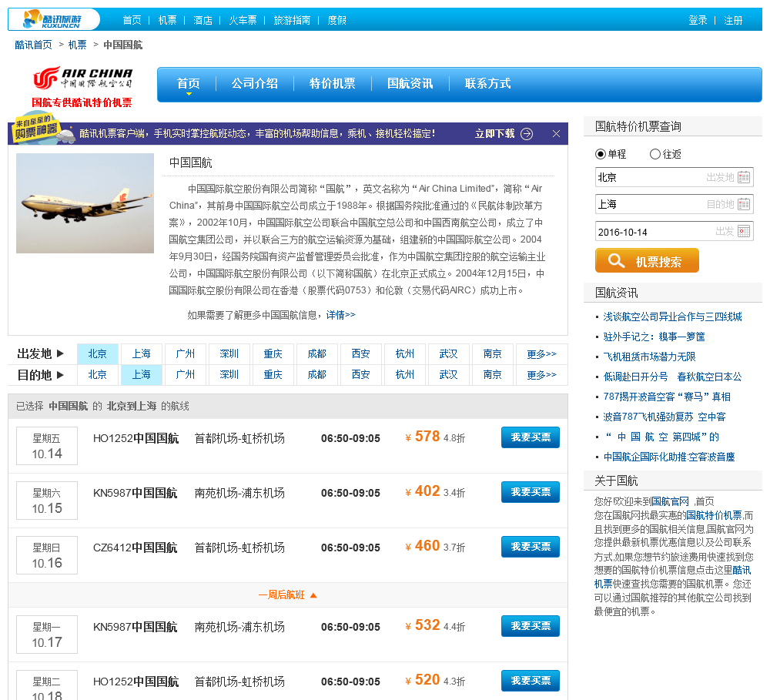Image resolution: width=770 pixels, height=700 pixels.
Task: Click the 立即下载 arrow circle icon
Action: click(527, 134)
